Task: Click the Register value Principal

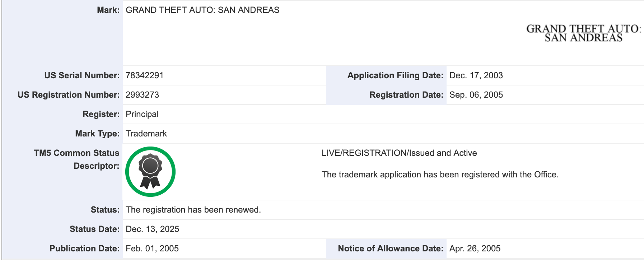Action: [142, 114]
